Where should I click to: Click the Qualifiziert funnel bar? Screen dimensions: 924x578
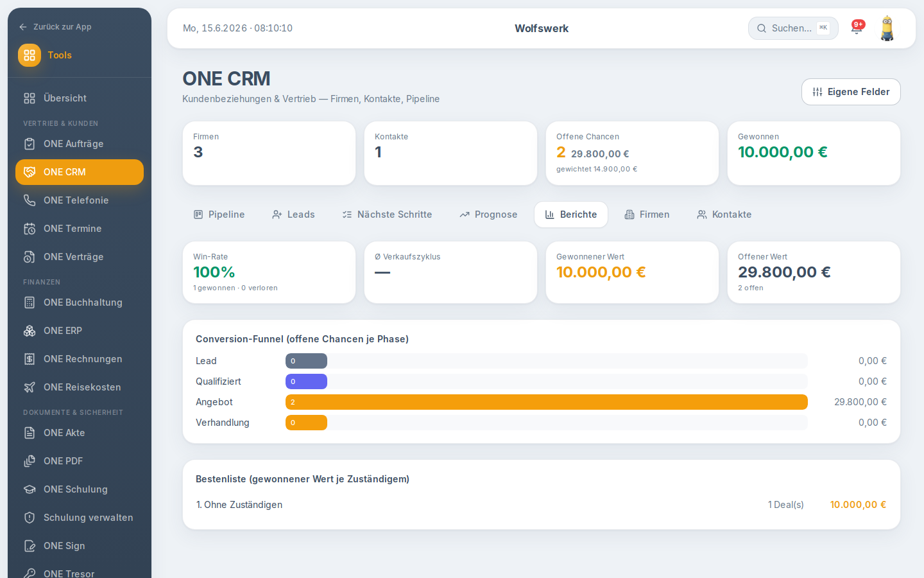coord(306,381)
